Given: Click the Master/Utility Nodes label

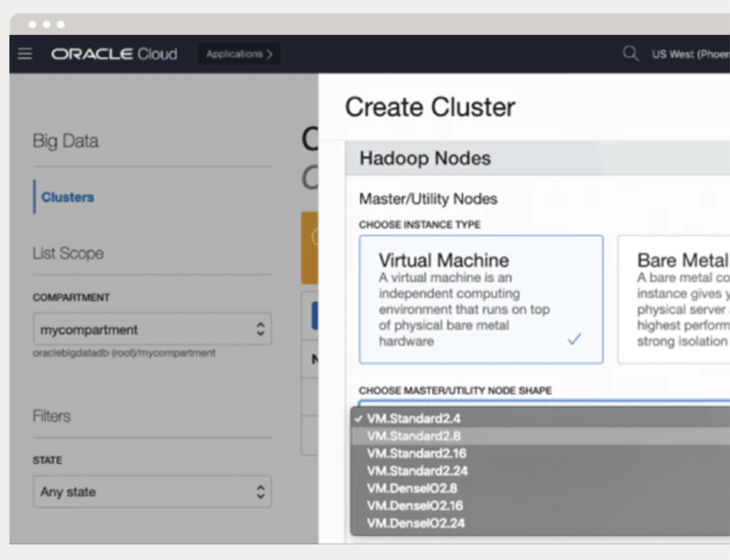Looking at the screenshot, I should [428, 199].
